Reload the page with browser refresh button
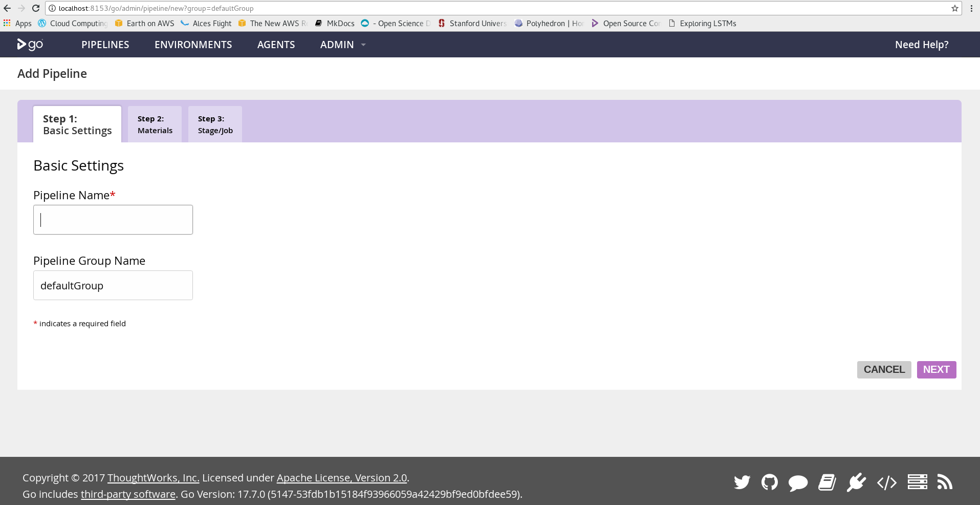Viewport: 980px width, 505px height. [36, 8]
